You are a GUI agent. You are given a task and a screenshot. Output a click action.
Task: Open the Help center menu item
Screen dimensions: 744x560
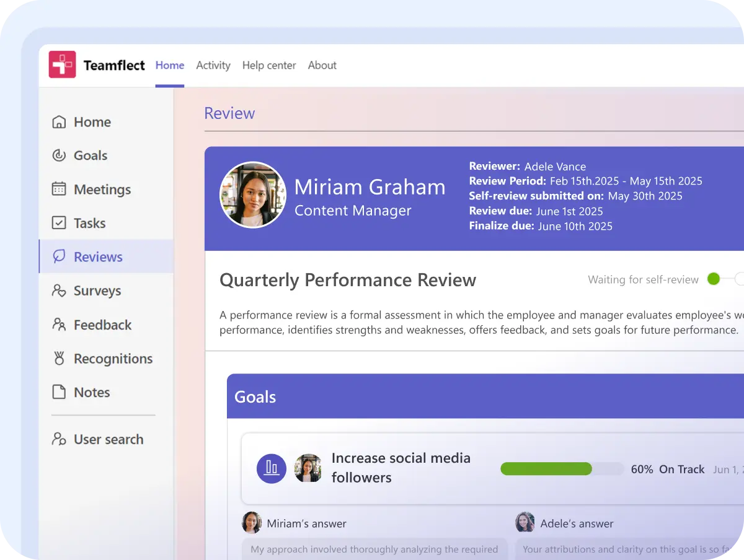(x=269, y=65)
